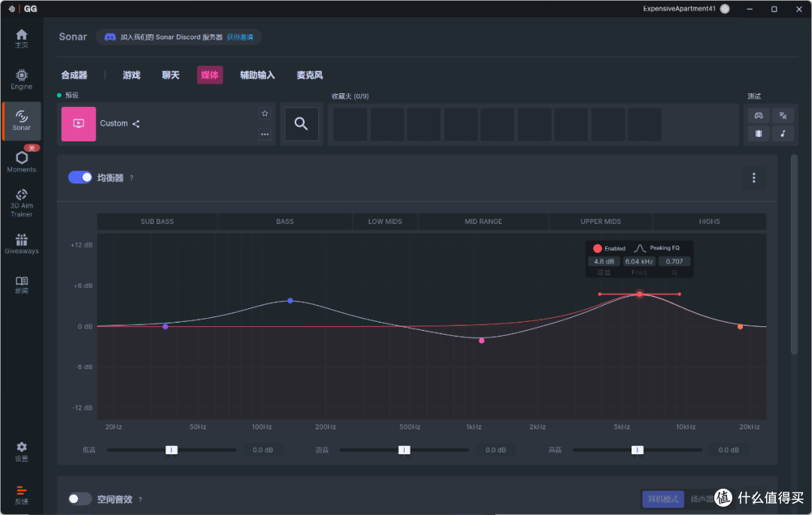The height and width of the screenshot is (515, 812).
Task: Open the Engine section in sidebar
Action: (21, 79)
